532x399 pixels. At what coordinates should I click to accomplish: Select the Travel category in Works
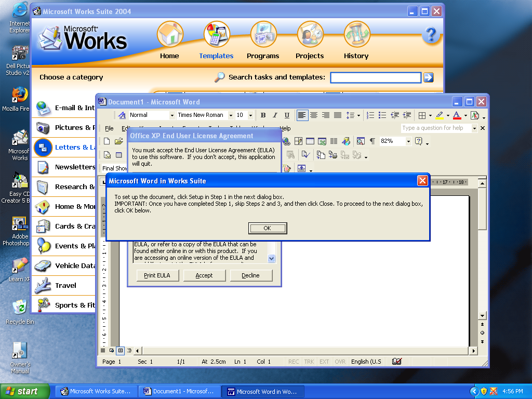click(x=64, y=286)
